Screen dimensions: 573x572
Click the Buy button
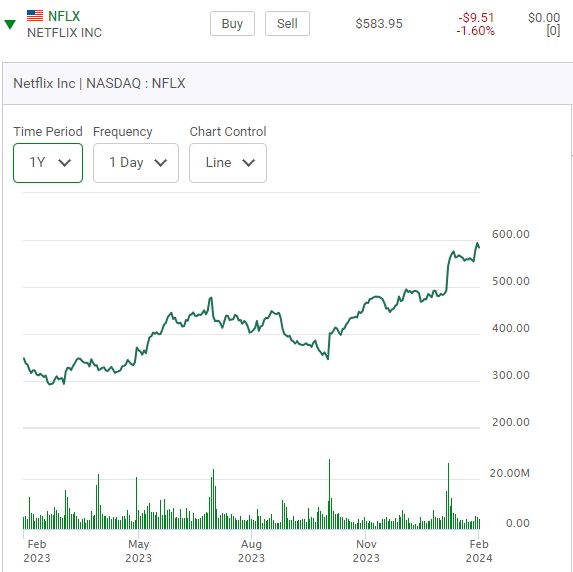[232, 24]
